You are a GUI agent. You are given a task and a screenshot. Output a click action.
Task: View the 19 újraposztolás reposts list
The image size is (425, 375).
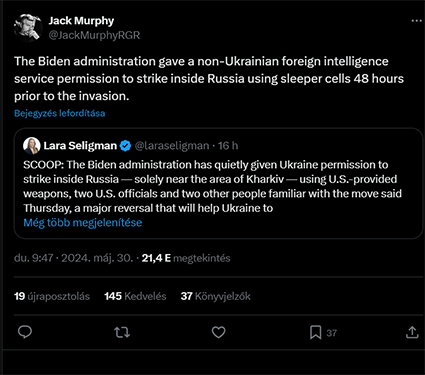(52, 296)
